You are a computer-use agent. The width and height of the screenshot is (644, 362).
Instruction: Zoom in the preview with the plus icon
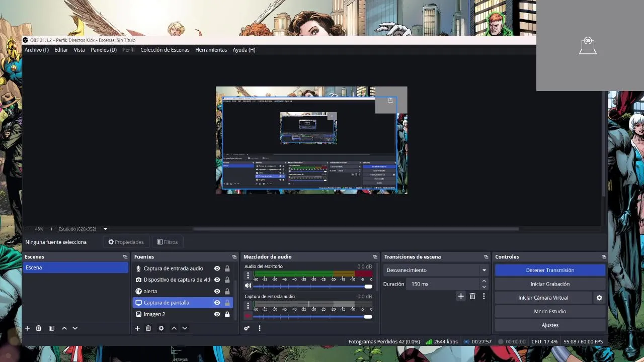[51, 229]
